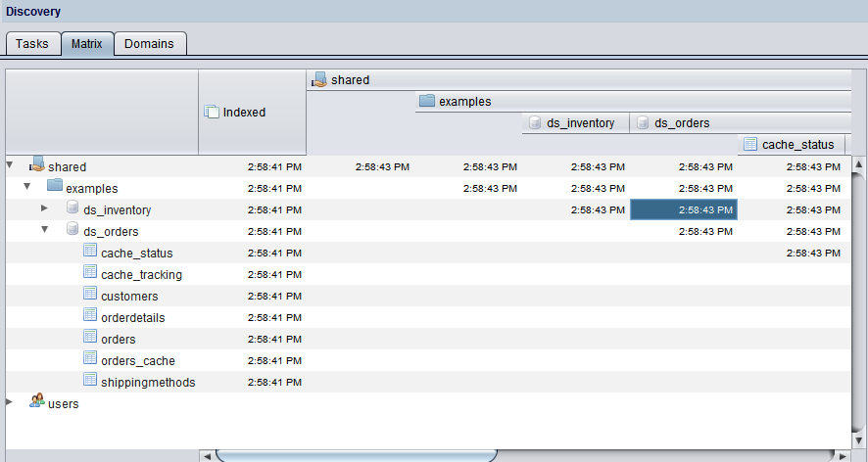Click the shared column header label
Image resolution: width=868 pixels, height=462 pixels.
[351, 80]
